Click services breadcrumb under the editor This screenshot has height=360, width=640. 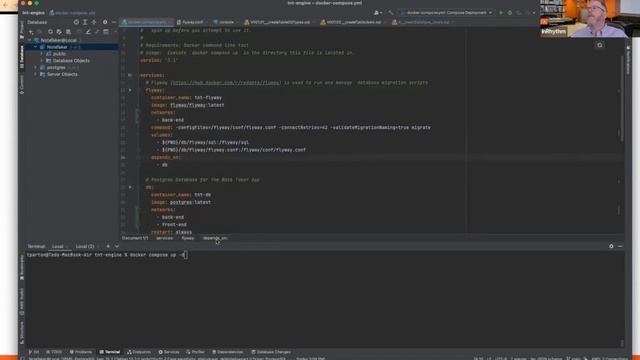[x=164, y=238]
